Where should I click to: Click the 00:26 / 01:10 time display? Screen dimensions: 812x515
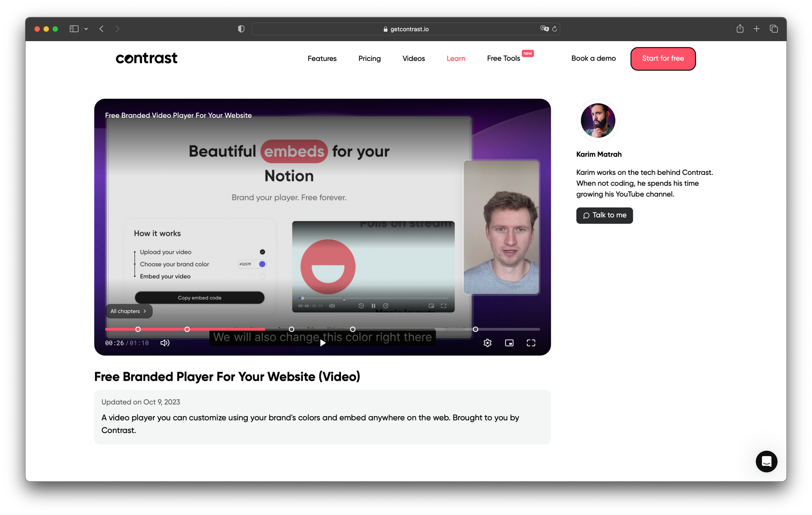[127, 343]
